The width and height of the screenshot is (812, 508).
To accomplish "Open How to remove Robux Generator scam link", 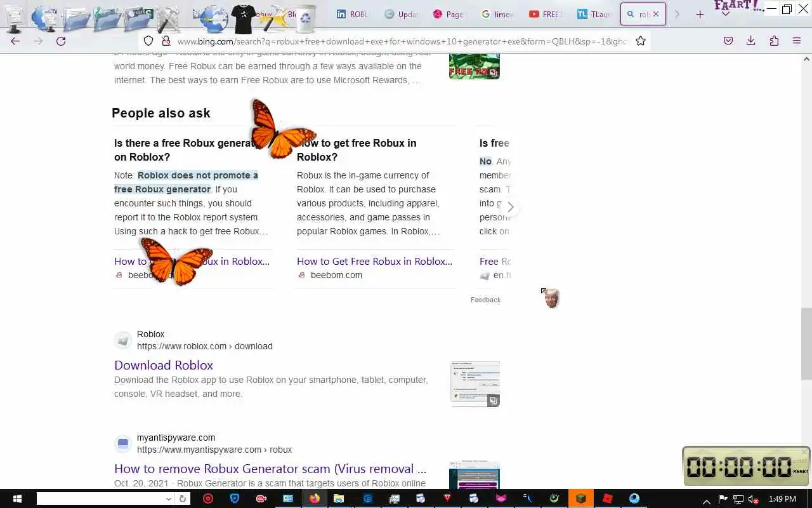I will click(x=270, y=469).
